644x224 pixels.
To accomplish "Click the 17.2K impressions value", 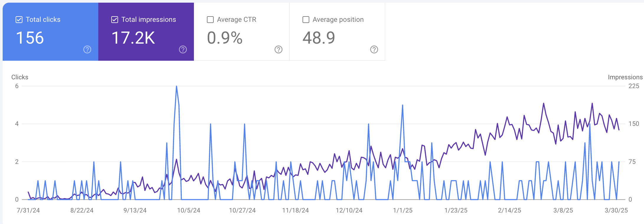I will (133, 38).
